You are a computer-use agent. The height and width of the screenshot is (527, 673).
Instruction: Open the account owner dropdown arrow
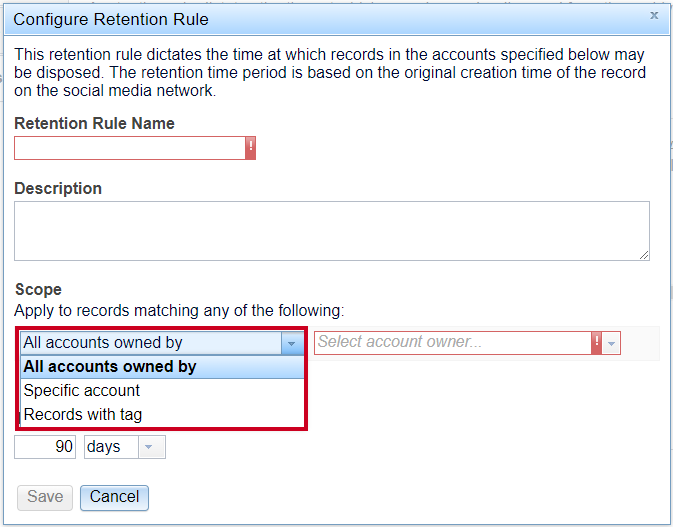click(611, 343)
